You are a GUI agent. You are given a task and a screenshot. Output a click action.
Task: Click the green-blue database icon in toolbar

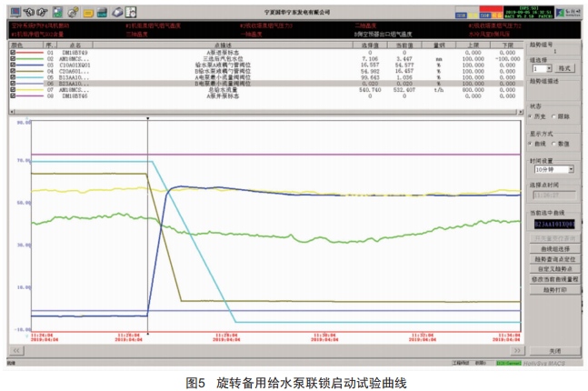[56, 12]
